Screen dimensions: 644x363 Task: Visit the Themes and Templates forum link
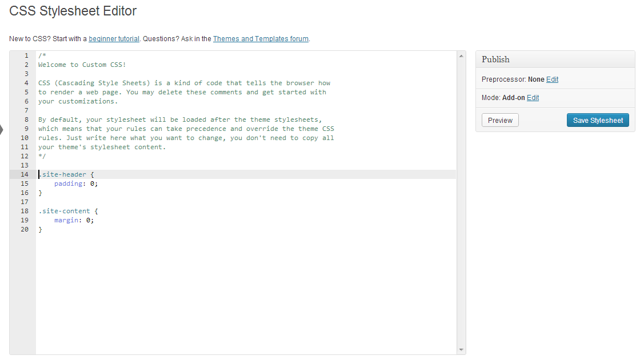tap(261, 39)
